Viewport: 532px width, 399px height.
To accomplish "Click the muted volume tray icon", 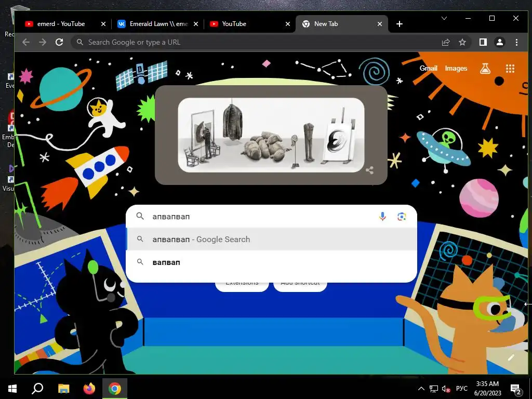I will [446, 389].
